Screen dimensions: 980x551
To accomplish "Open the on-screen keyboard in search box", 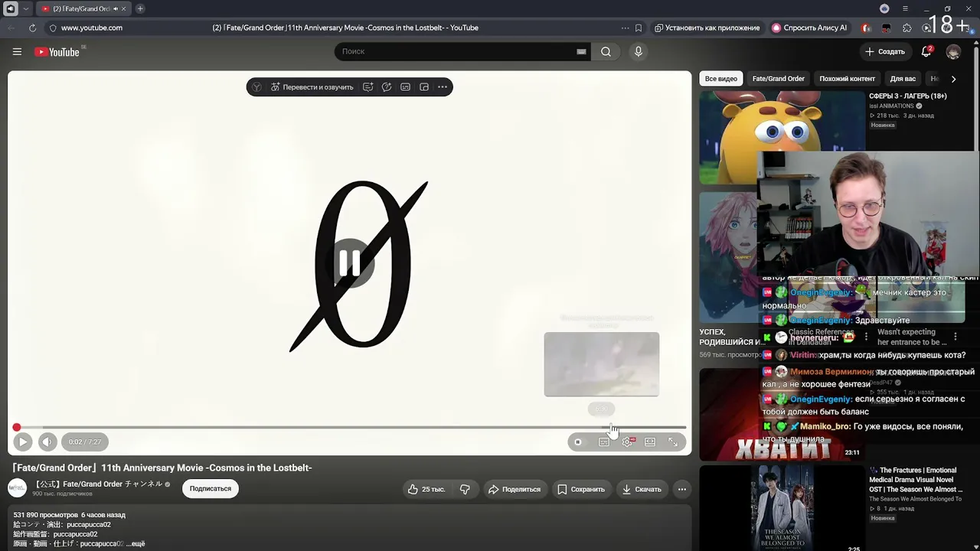I will [x=581, y=51].
